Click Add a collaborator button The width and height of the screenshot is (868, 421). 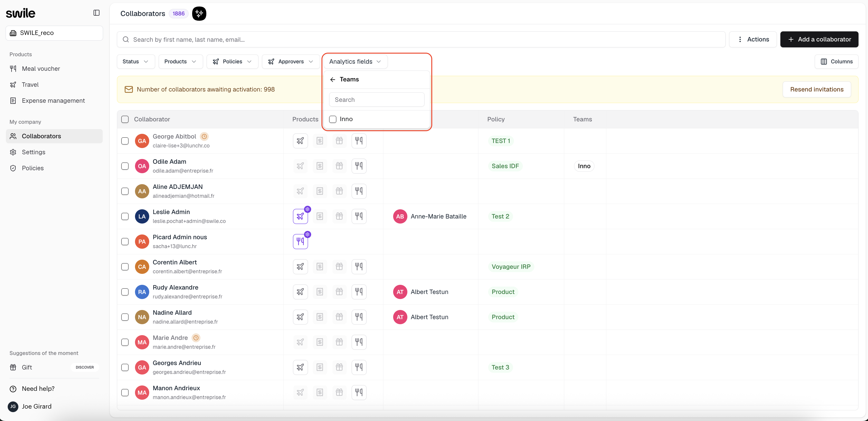(x=819, y=39)
